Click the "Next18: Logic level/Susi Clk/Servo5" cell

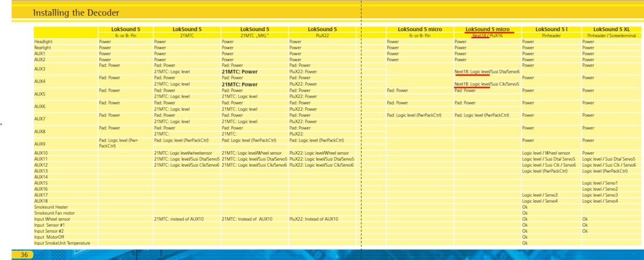[487, 84]
